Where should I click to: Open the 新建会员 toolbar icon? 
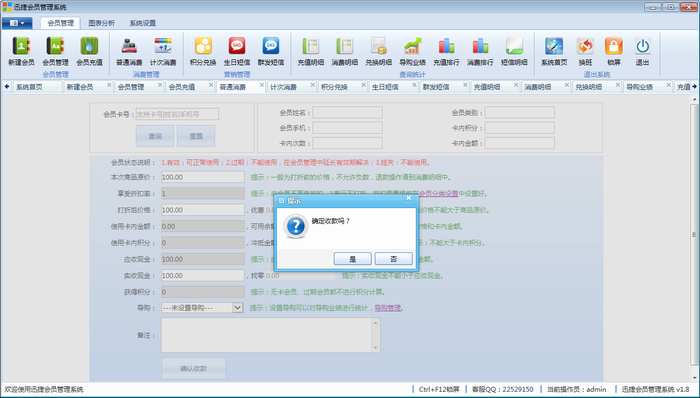point(21,51)
